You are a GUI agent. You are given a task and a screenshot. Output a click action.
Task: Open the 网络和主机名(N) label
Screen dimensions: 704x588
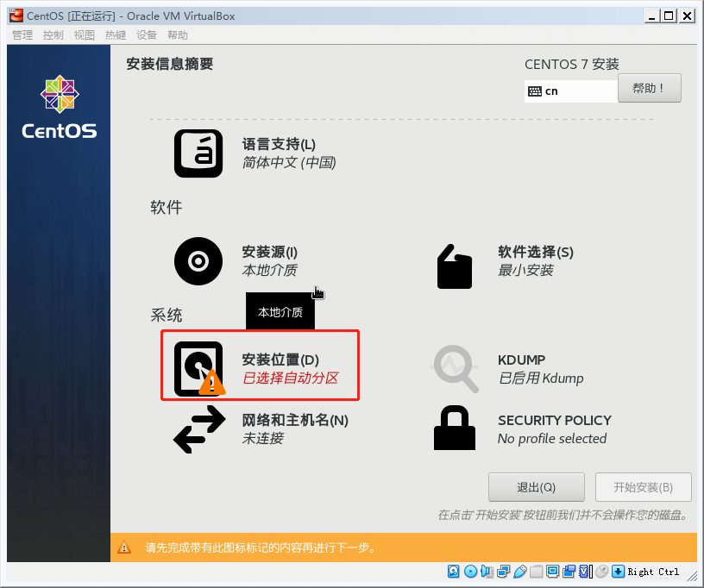295,420
